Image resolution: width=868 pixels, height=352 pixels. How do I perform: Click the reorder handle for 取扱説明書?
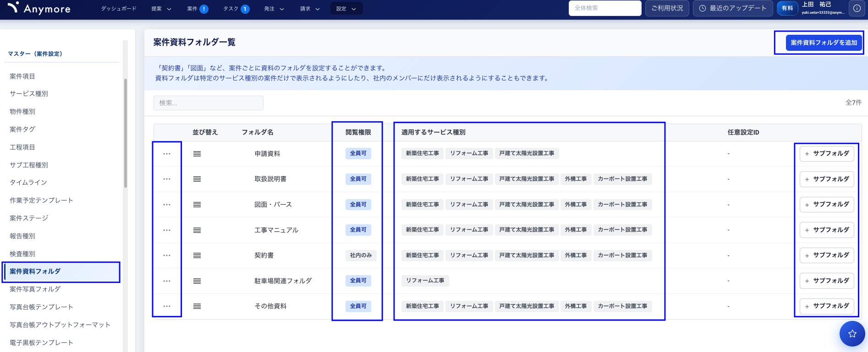point(197,179)
